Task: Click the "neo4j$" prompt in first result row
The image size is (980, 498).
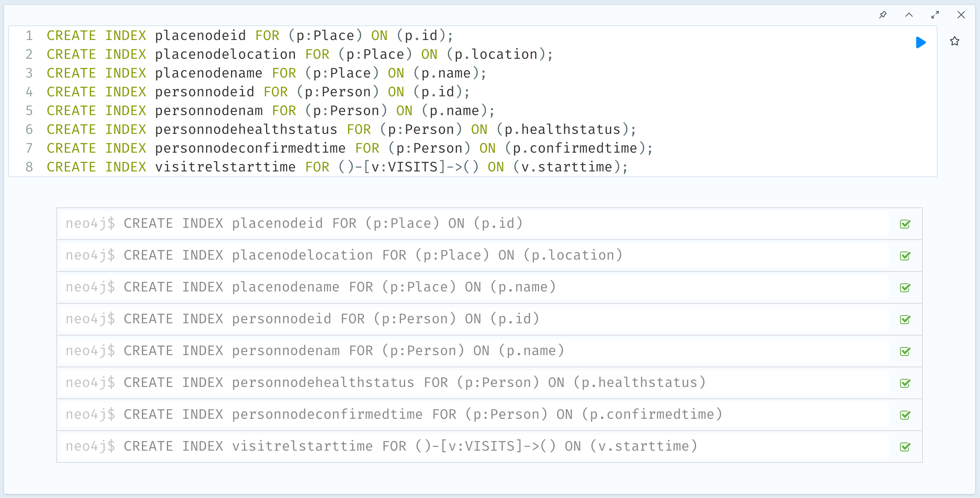Action: (x=91, y=224)
